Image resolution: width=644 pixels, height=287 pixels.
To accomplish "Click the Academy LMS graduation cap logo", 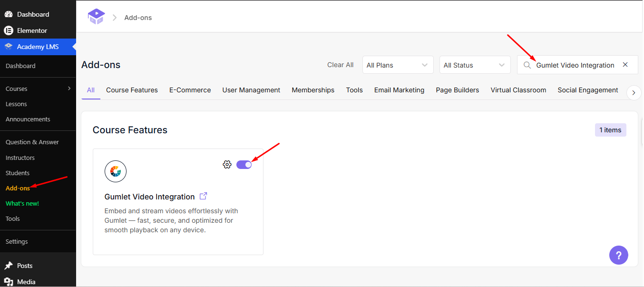I will pos(96,17).
